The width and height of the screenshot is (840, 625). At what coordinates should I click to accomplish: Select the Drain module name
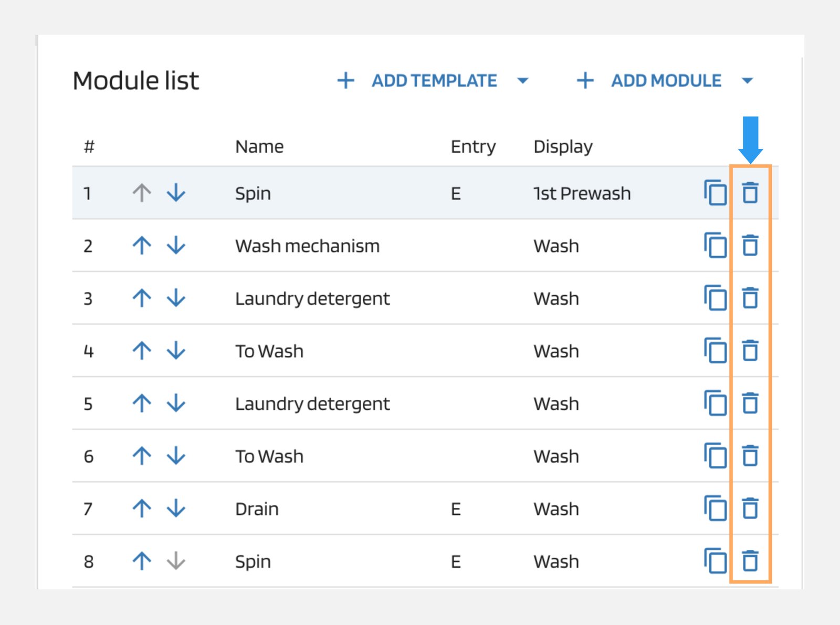coord(257,509)
